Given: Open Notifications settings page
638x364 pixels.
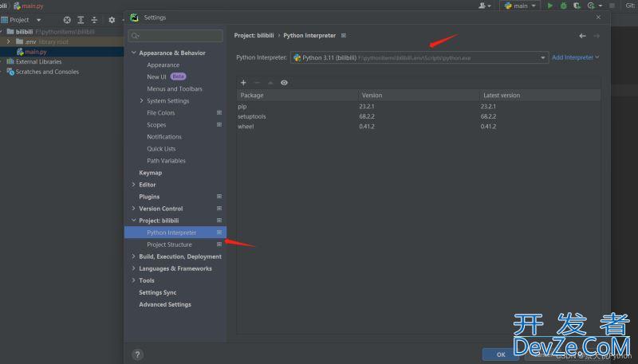Looking at the screenshot, I should [164, 137].
